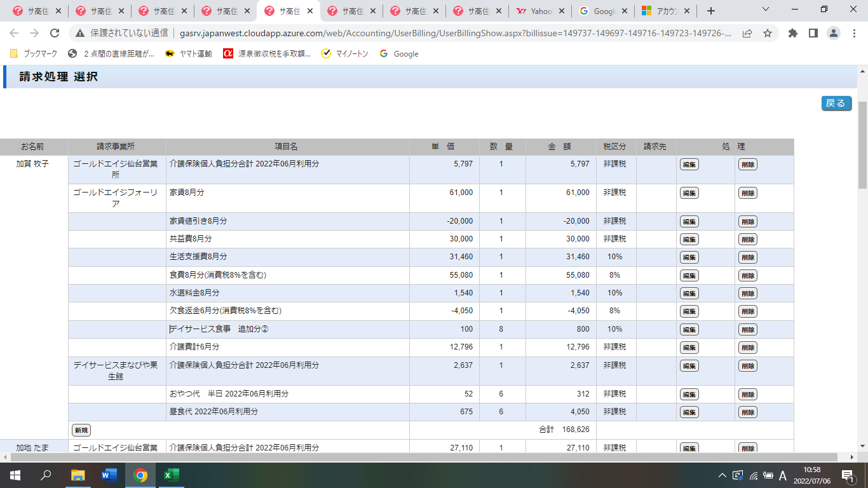The width and height of the screenshot is (868, 488).
Task: Switch to the Google tab
Action: tap(601, 11)
